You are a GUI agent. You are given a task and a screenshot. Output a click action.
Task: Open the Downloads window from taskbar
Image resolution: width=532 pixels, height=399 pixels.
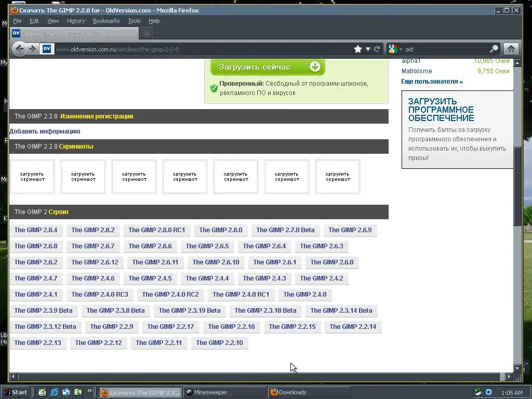click(309, 393)
